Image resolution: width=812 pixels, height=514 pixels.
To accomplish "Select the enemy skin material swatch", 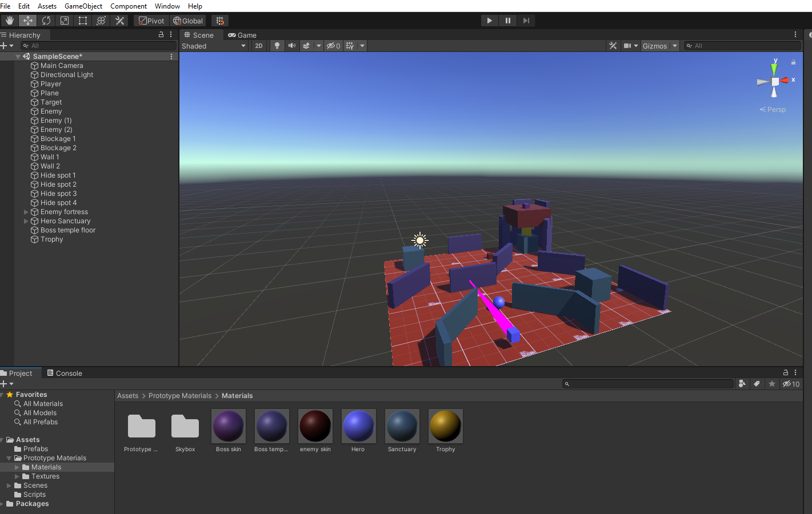I will pos(315,426).
